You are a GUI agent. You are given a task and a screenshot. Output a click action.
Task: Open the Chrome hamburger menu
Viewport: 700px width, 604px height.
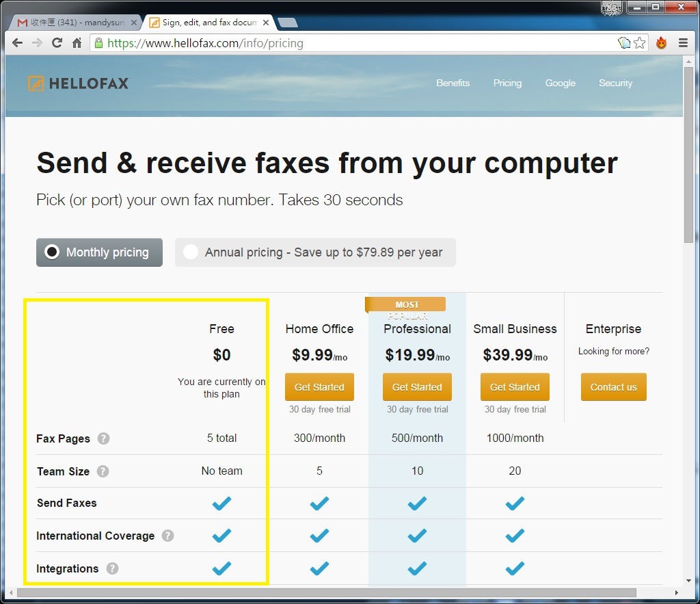coord(683,43)
